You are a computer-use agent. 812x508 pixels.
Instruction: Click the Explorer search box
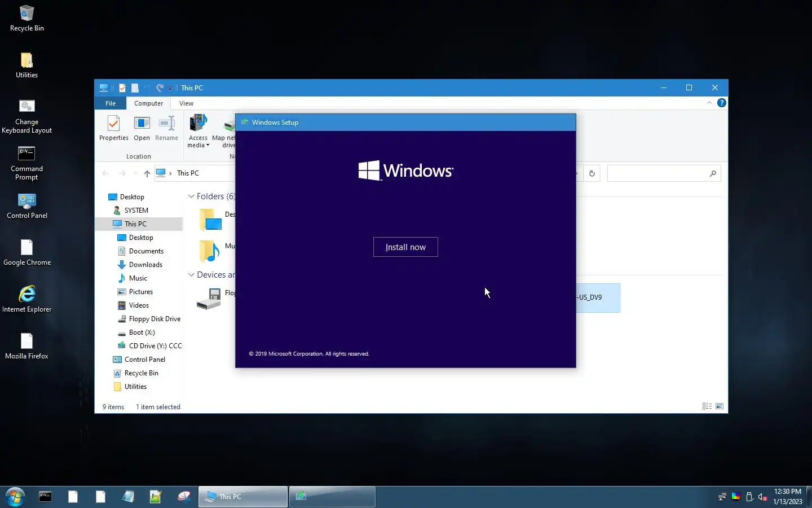click(664, 173)
